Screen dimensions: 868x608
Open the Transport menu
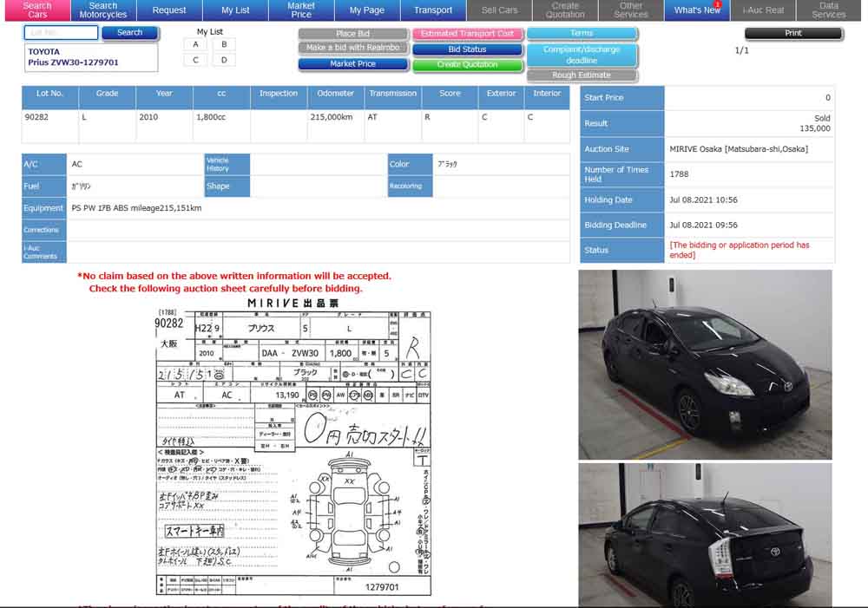point(433,10)
